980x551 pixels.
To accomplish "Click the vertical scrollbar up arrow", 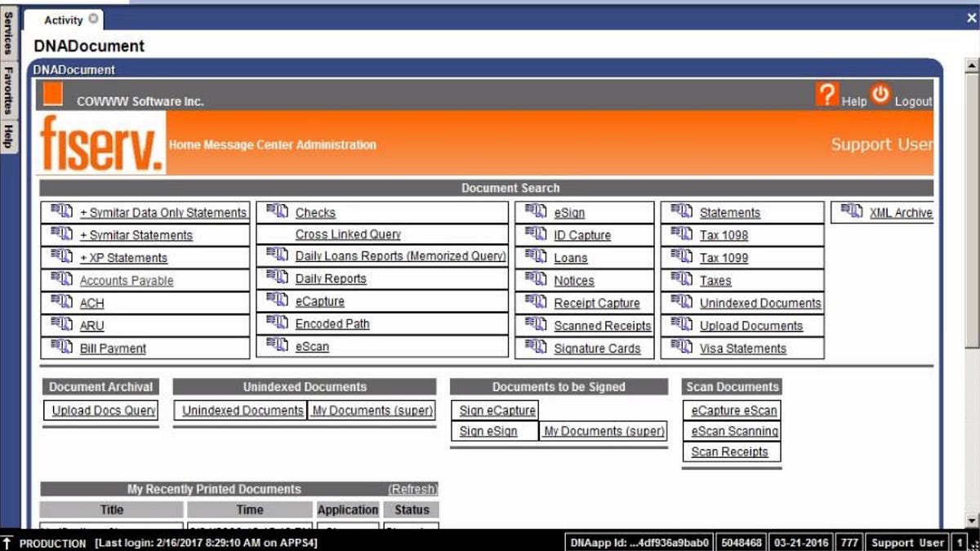I will pyautogui.click(x=971, y=65).
